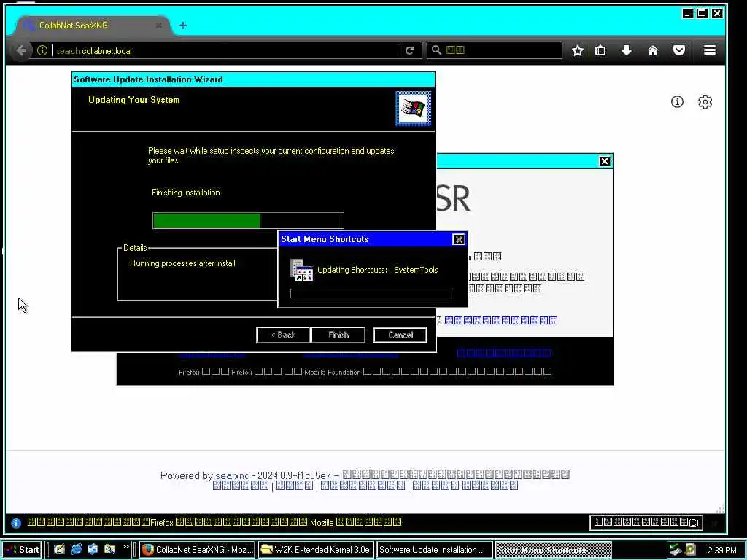
Task: Click the Start Menu Shortcuts title bar
Action: tap(365, 239)
